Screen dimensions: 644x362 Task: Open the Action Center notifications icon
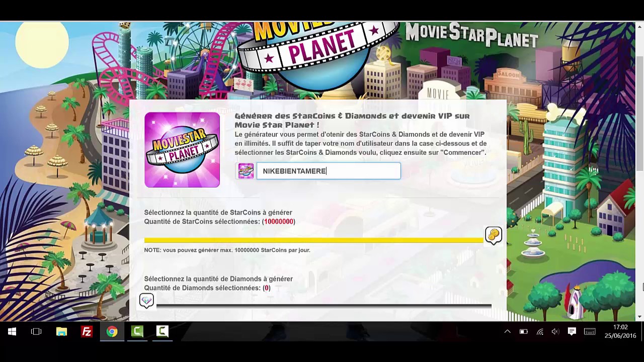(572, 332)
